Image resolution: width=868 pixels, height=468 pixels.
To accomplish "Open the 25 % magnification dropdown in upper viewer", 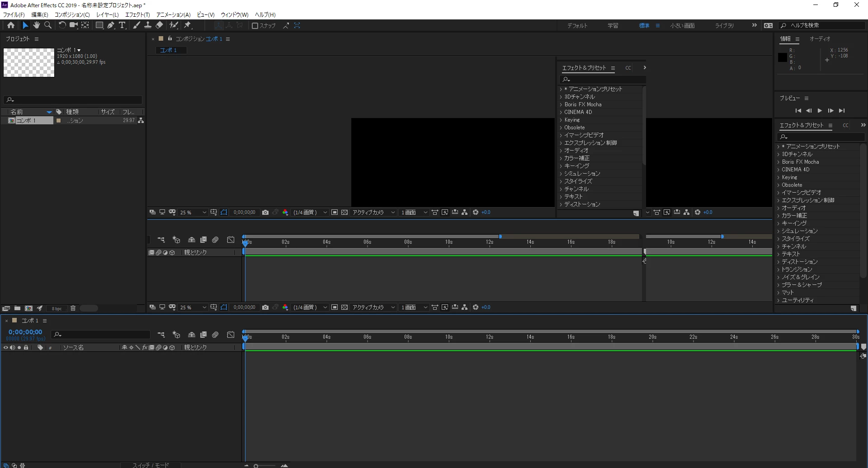I will 193,213.
